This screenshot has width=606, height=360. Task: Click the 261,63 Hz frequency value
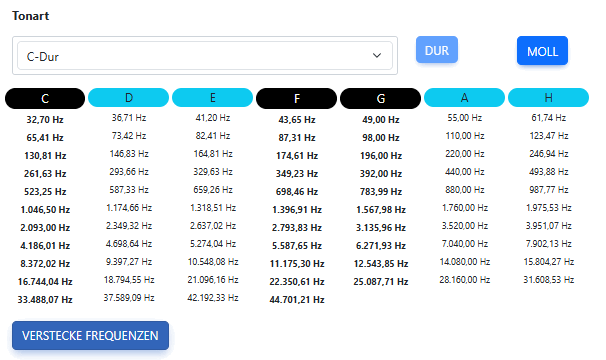[45, 174]
